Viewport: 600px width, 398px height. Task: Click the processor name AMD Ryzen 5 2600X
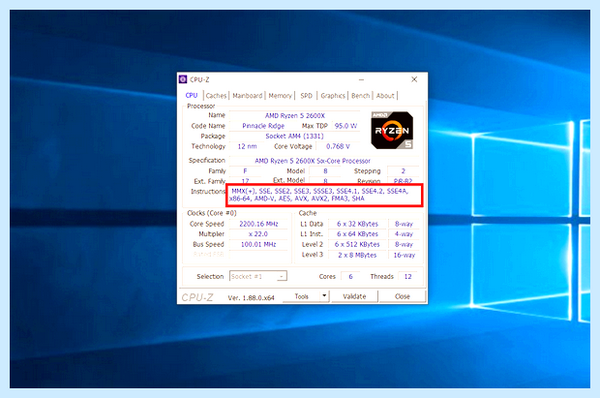click(x=295, y=116)
